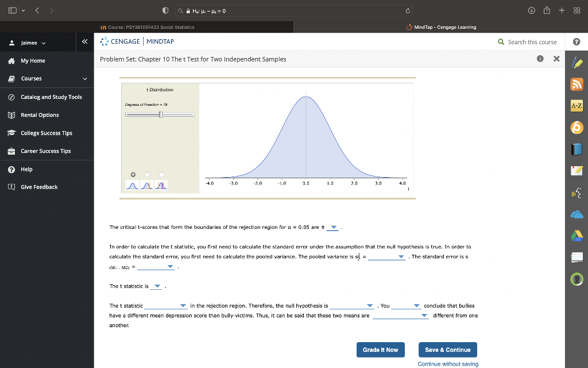Screen dimensions: 588x368
Task: Show problem set info via the i icon
Action: pos(540,59)
